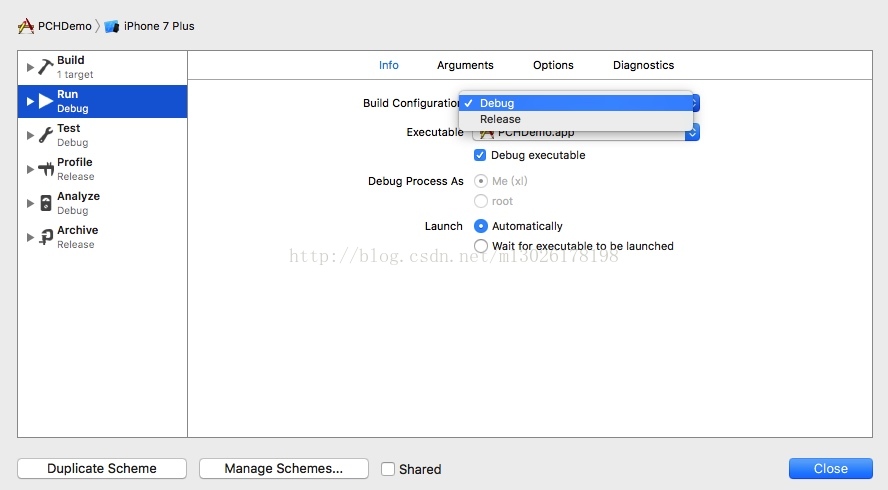Viewport: 888px width, 490px height.
Task: Click the iPhone 7 Plus device icon
Action: (x=111, y=26)
